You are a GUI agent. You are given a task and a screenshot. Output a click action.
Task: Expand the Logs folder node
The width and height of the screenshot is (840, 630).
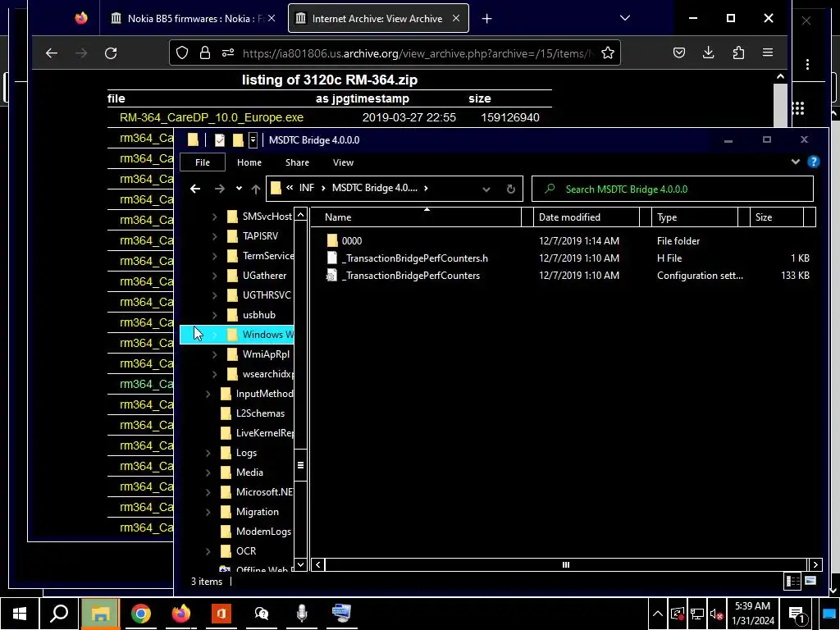tap(208, 453)
